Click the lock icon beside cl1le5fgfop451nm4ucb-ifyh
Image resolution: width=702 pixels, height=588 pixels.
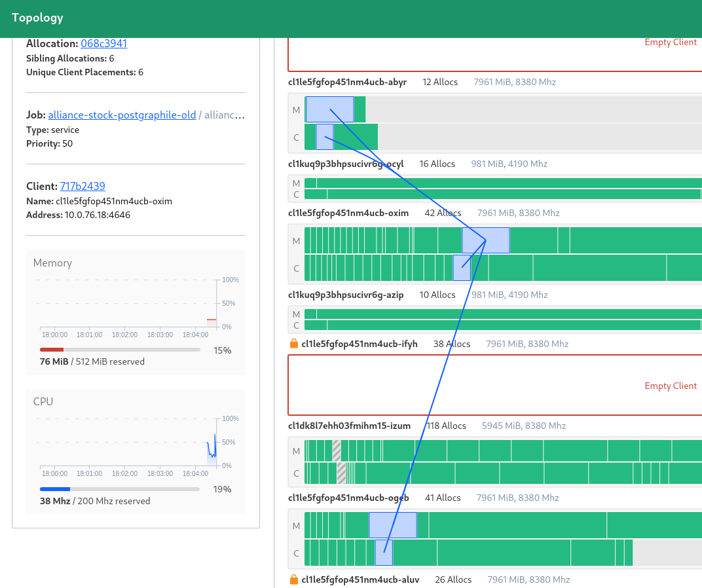point(293,344)
